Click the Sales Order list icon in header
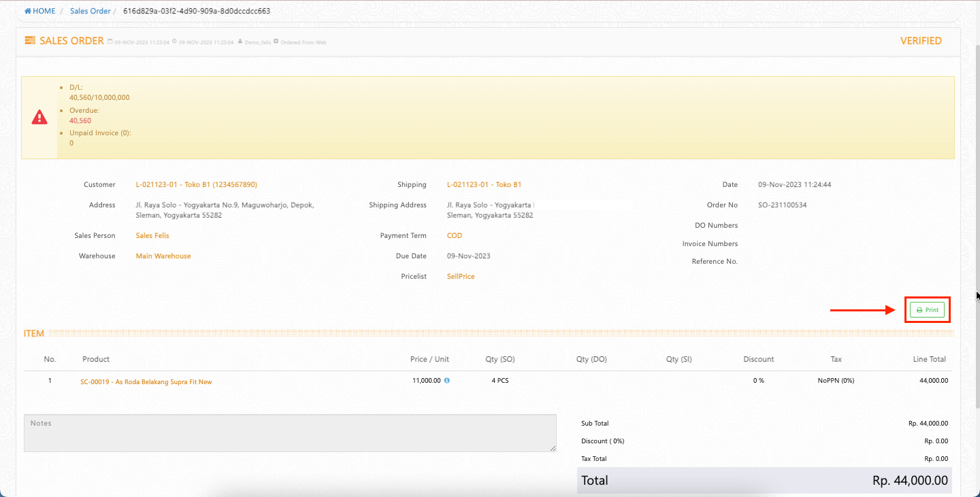The height and width of the screenshot is (497, 980). [30, 41]
